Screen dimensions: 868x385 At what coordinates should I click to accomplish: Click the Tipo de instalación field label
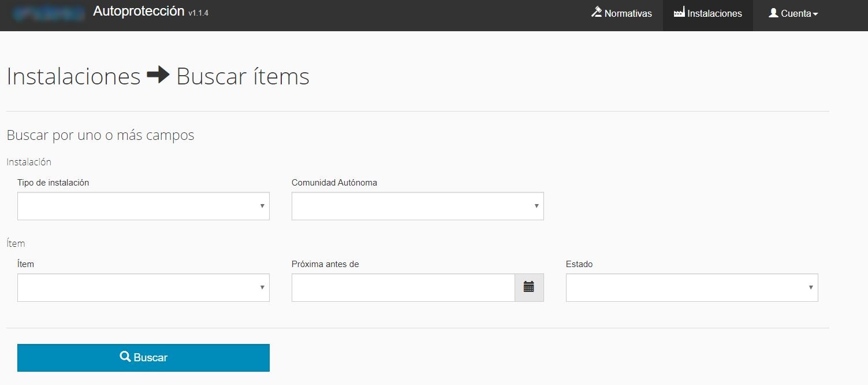pyautogui.click(x=53, y=183)
